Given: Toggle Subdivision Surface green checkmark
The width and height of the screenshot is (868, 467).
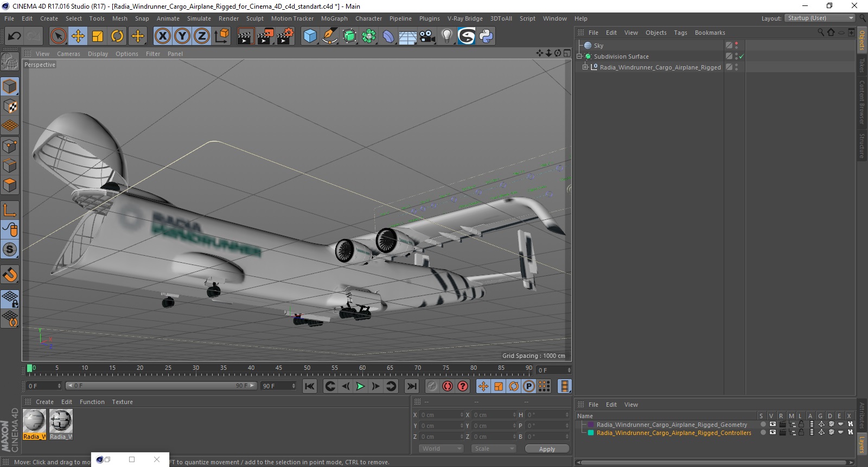Looking at the screenshot, I should coord(741,56).
